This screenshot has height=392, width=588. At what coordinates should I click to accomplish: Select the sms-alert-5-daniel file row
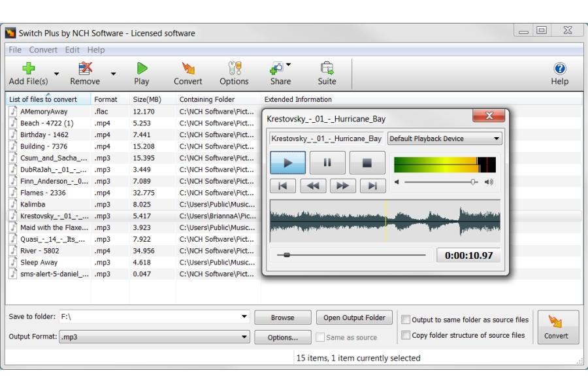54,274
